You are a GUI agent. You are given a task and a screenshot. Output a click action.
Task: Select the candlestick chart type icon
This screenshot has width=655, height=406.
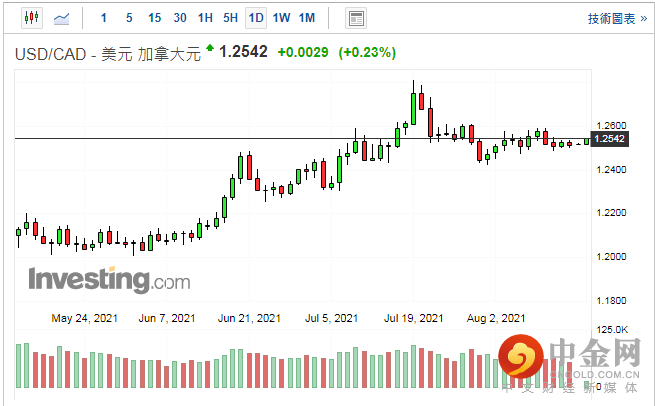pyautogui.click(x=32, y=18)
